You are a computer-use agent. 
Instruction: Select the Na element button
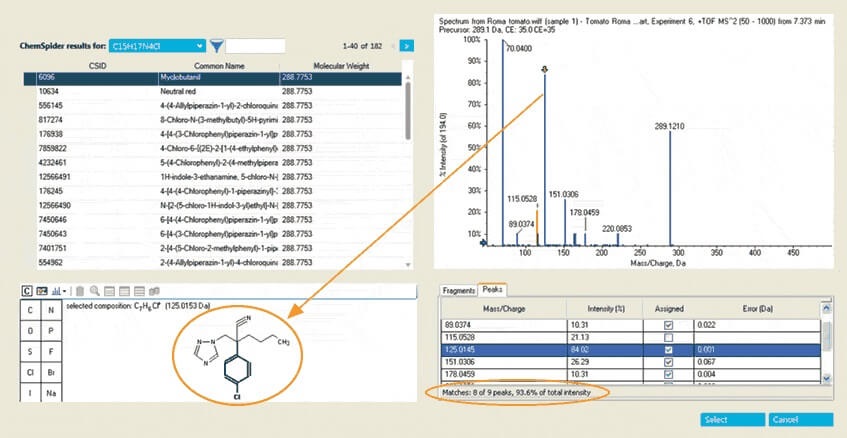(52, 394)
